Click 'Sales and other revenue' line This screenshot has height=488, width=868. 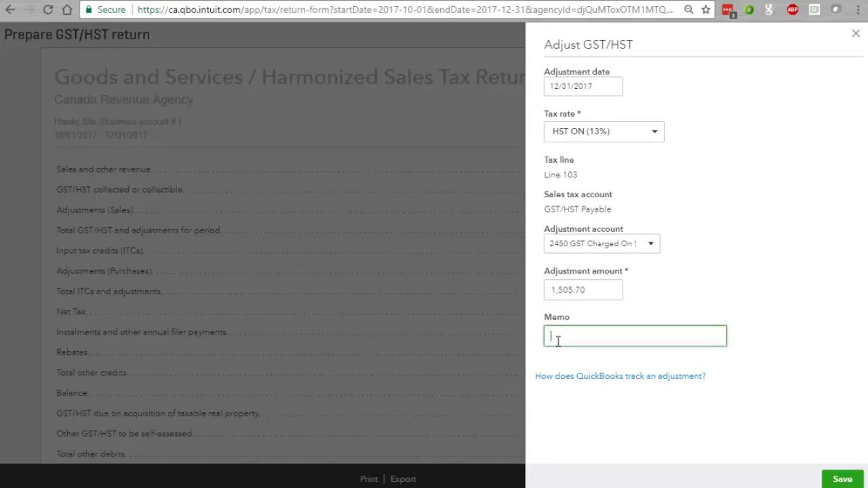point(104,169)
